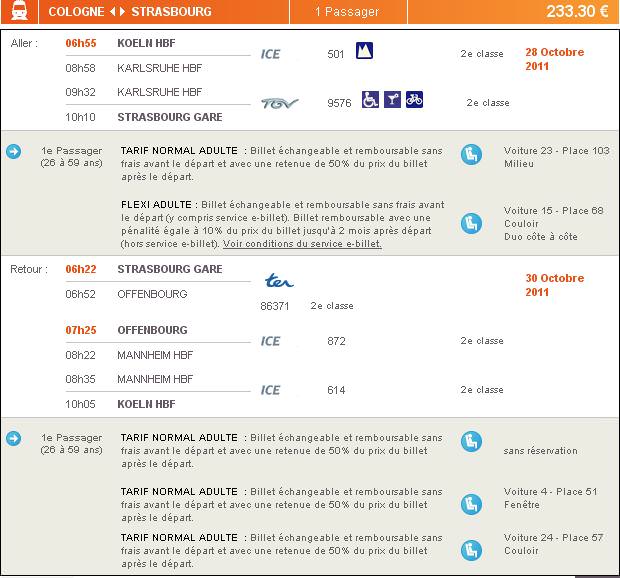
Task: Click the Voiture 15 - Place 68 text
Action: click(x=554, y=211)
